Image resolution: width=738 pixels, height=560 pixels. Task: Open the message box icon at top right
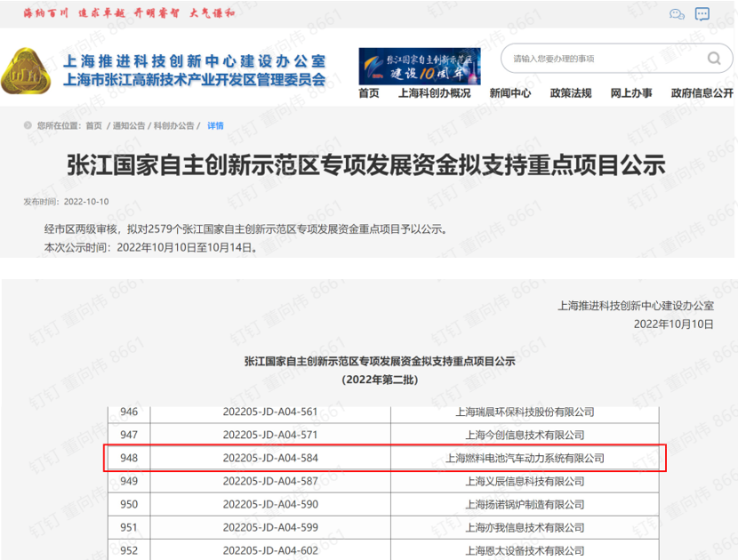point(702,14)
